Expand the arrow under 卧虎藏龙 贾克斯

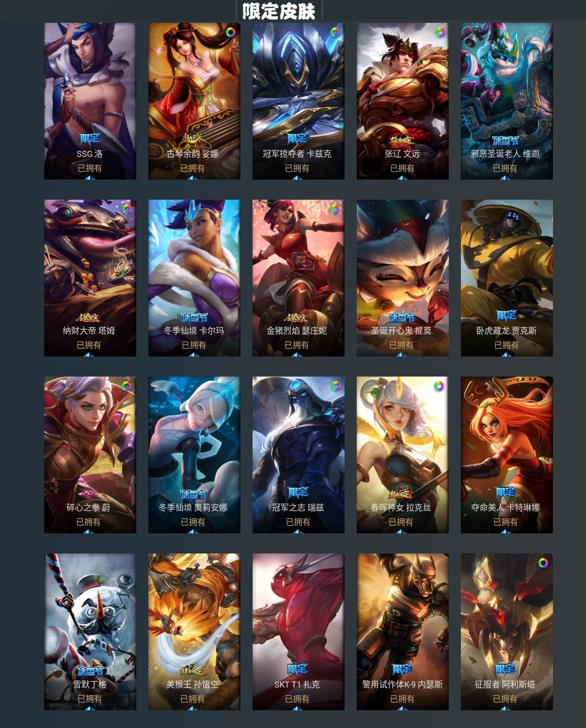click(x=506, y=355)
